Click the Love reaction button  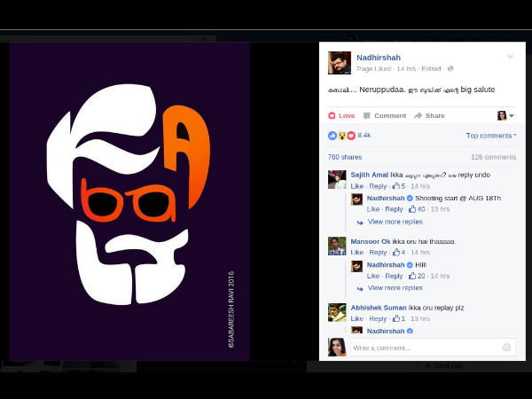341,115
